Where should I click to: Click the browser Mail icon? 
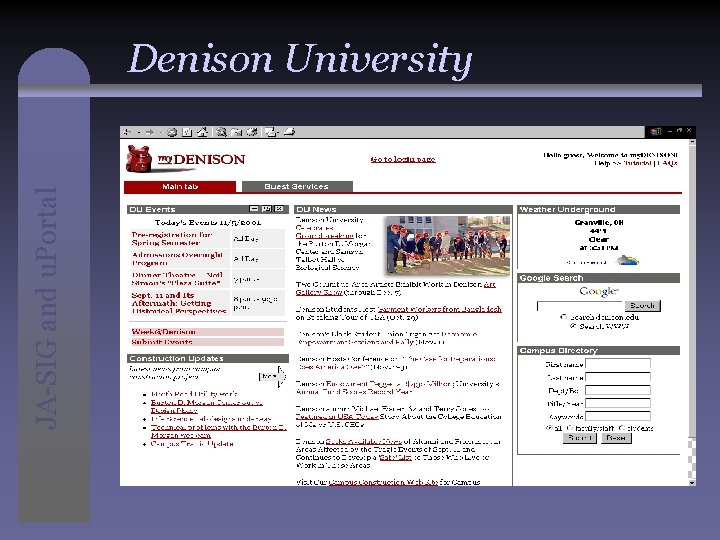[x=271, y=132]
